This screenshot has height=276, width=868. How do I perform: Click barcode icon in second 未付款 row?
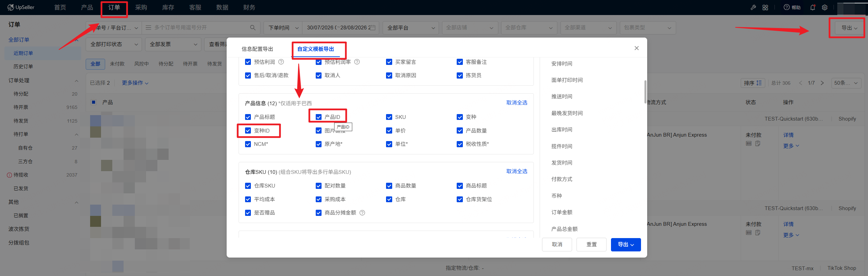[749, 233]
